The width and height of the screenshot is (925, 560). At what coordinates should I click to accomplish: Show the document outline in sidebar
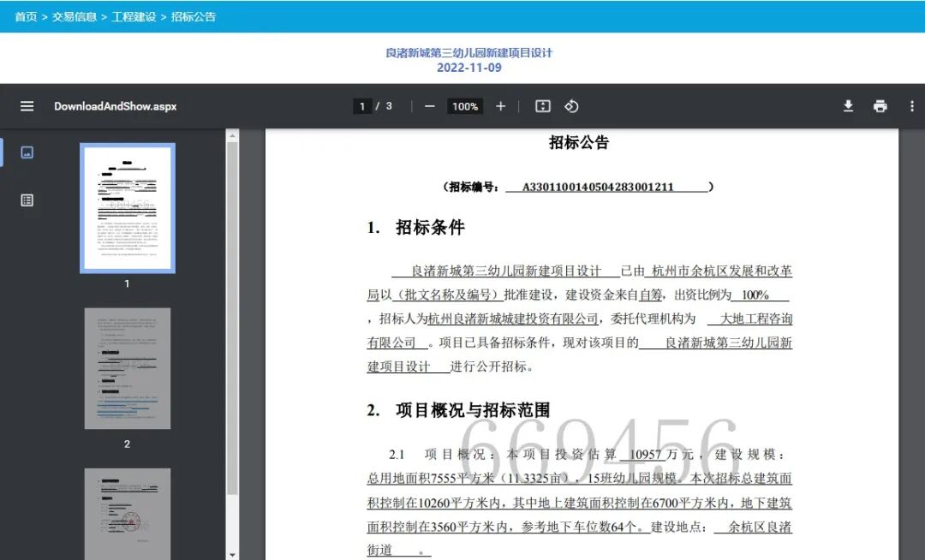pos(27,200)
